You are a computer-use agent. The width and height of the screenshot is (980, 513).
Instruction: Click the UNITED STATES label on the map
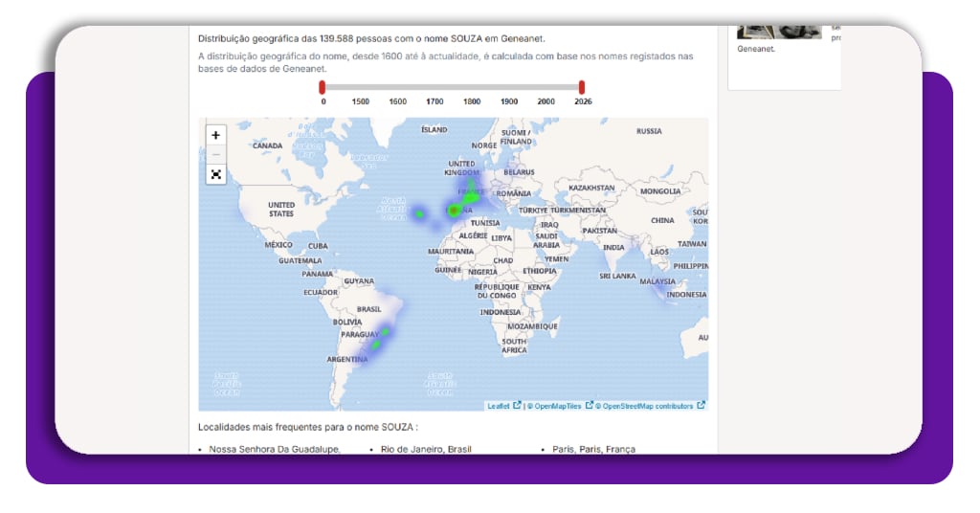(281, 210)
